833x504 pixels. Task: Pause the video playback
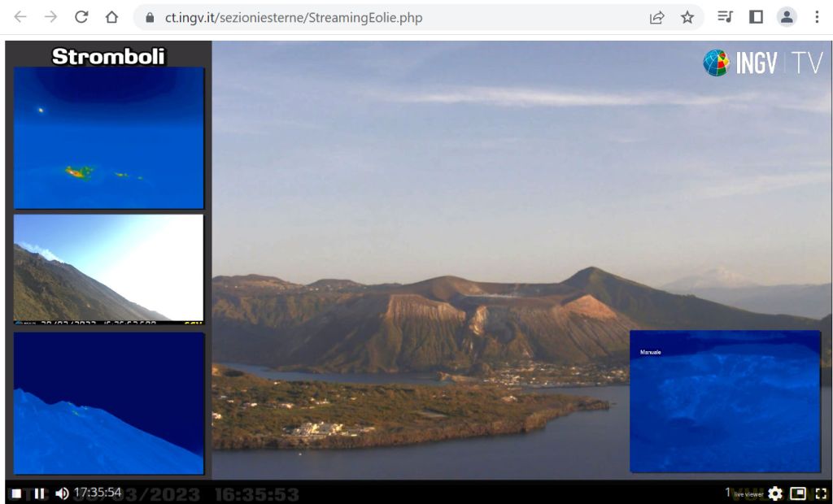pyautogui.click(x=39, y=493)
